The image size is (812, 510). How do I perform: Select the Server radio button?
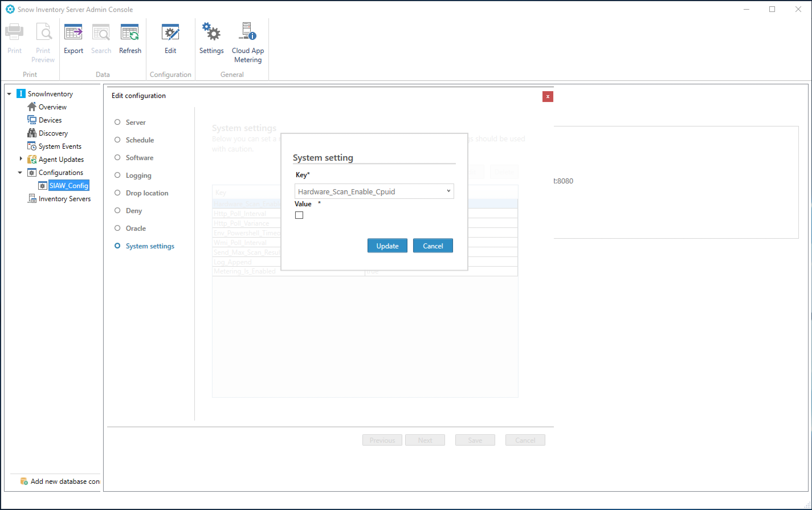[117, 122]
